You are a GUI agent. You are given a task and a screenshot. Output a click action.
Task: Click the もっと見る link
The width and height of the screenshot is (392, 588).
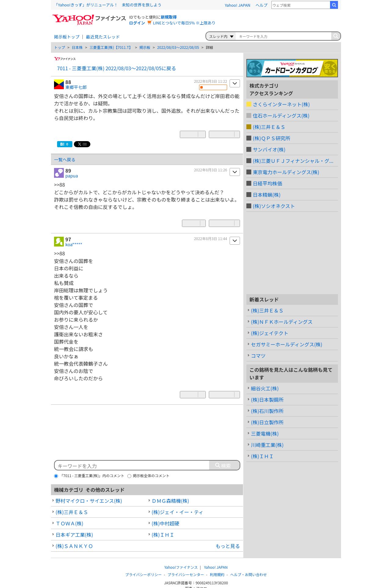click(x=227, y=546)
